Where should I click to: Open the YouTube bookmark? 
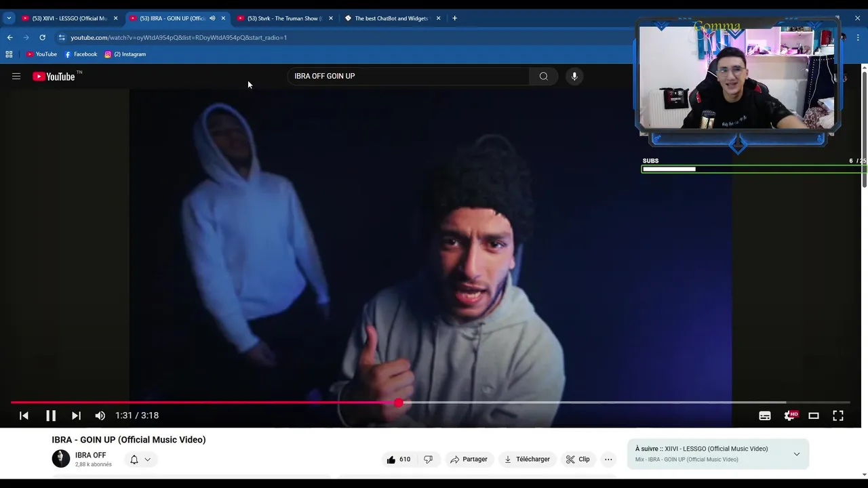[x=41, y=54]
